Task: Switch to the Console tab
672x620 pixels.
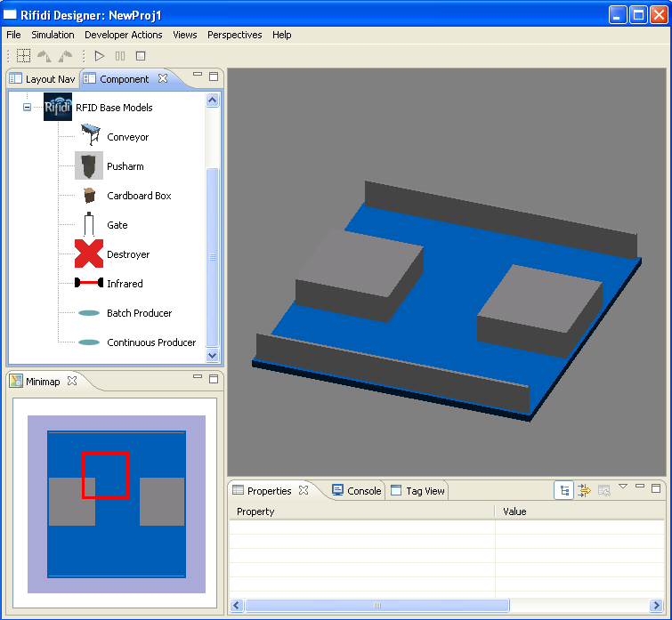Action: pos(357,491)
